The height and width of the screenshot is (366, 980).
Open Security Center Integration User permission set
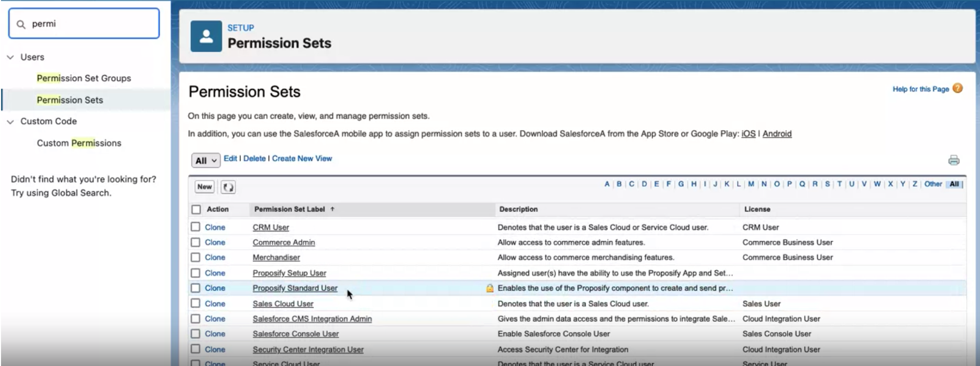tap(308, 350)
